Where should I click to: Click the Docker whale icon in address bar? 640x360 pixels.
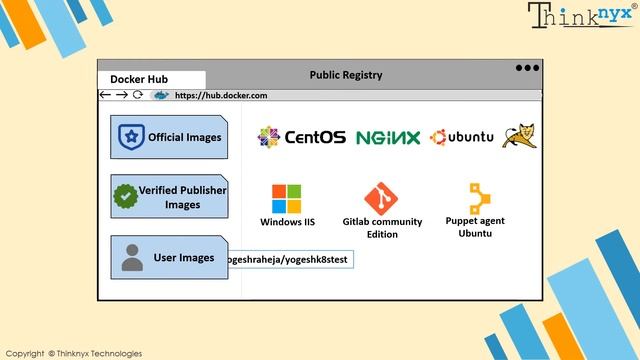(160, 96)
